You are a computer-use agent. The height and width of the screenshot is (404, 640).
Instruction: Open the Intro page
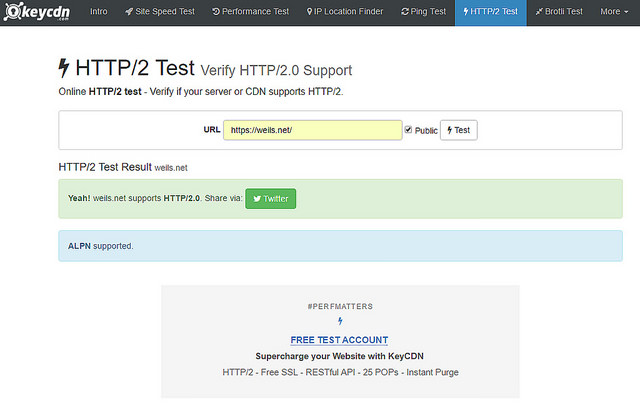pyautogui.click(x=98, y=12)
